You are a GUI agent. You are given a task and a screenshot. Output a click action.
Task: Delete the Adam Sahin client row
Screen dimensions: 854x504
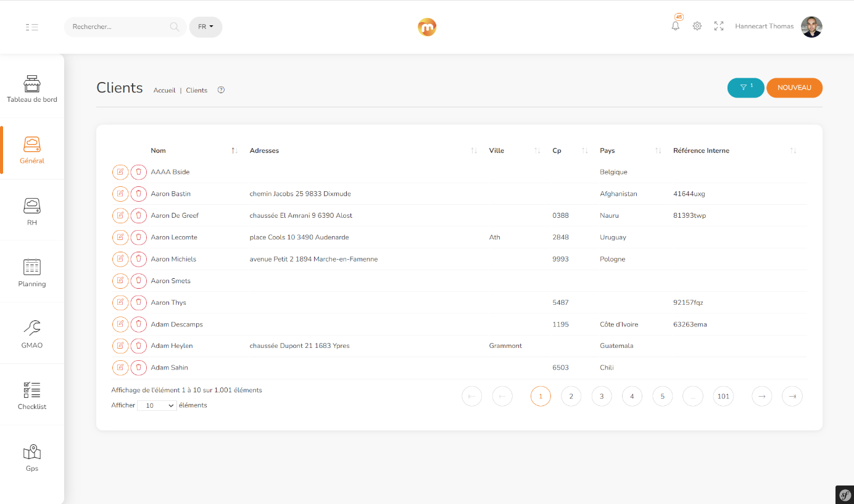pyautogui.click(x=139, y=368)
